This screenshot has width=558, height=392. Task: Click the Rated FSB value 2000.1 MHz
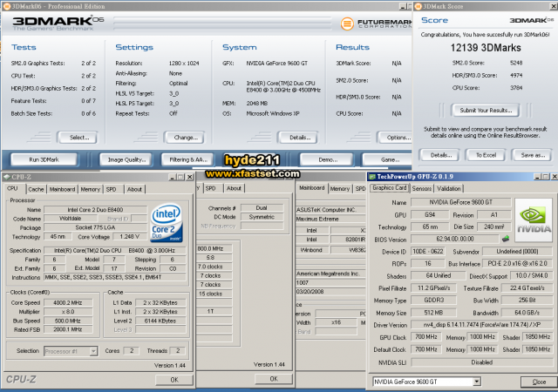[x=68, y=330]
